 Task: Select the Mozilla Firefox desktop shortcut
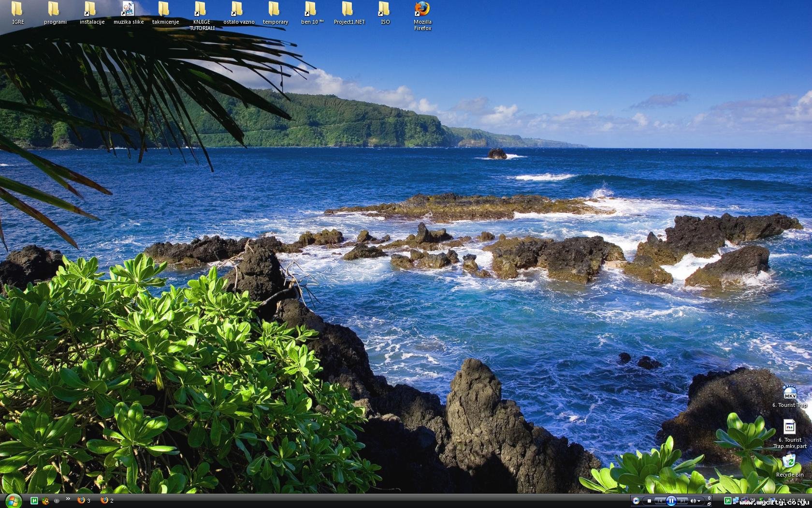[422, 16]
